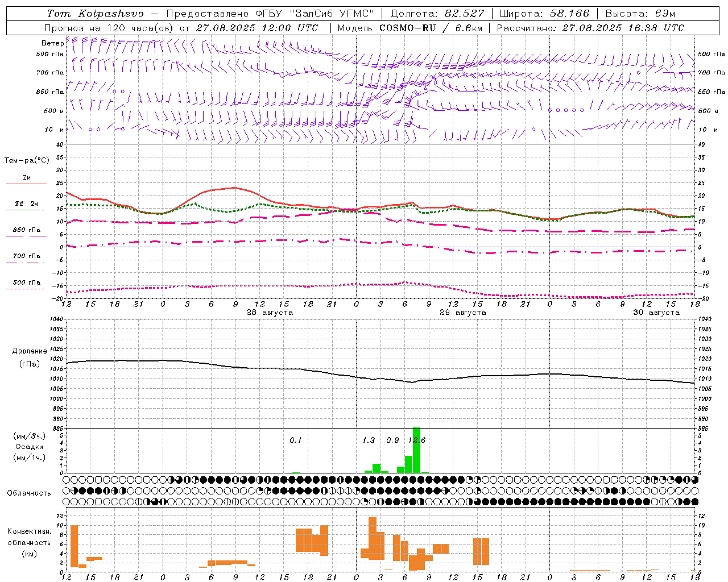Click the 29 августа date label
728x582 pixels.
tap(463, 313)
